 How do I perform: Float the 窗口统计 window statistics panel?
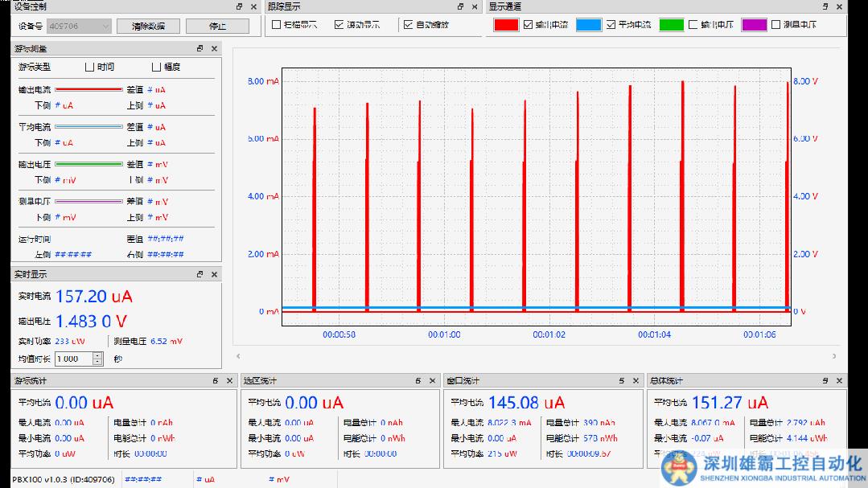622,381
